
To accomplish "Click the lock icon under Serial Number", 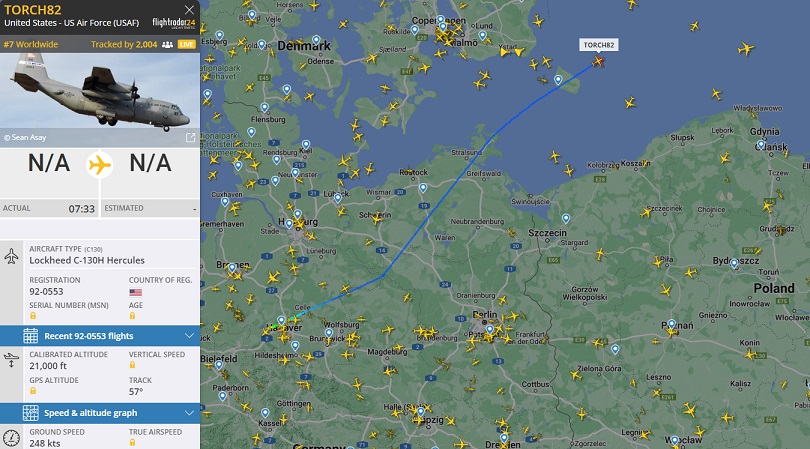I will 33,316.
